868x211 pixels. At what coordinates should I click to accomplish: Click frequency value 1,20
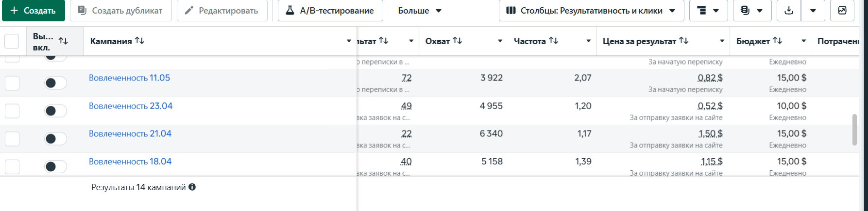[583, 106]
